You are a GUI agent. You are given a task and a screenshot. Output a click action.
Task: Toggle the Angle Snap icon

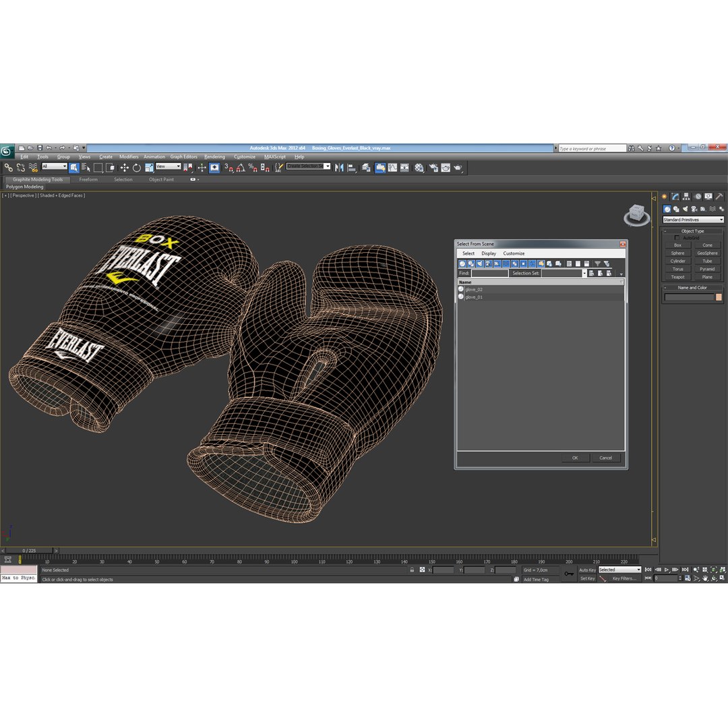(241, 168)
